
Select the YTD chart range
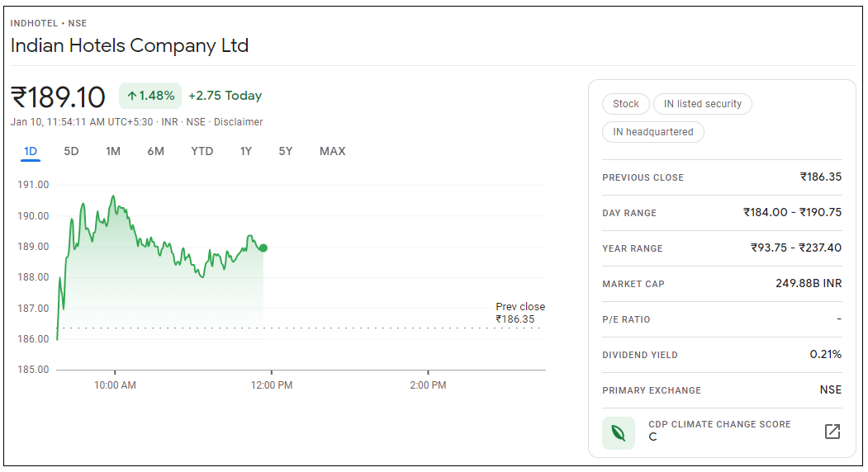pos(202,151)
